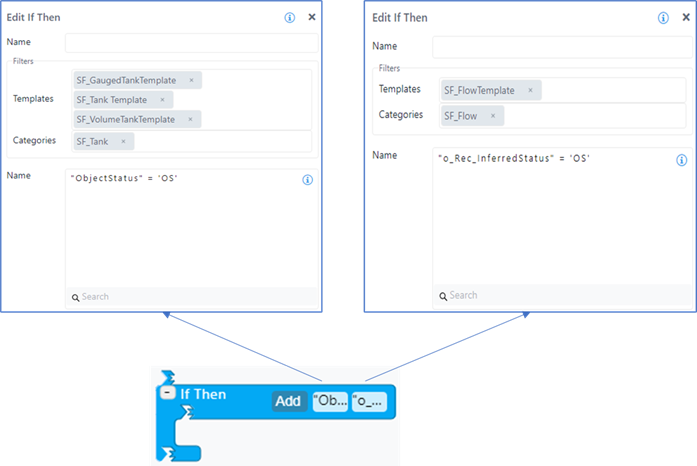The height and width of the screenshot is (466, 697).
Task: Click the Name field in right dialog
Action: pyautogui.click(x=558, y=47)
